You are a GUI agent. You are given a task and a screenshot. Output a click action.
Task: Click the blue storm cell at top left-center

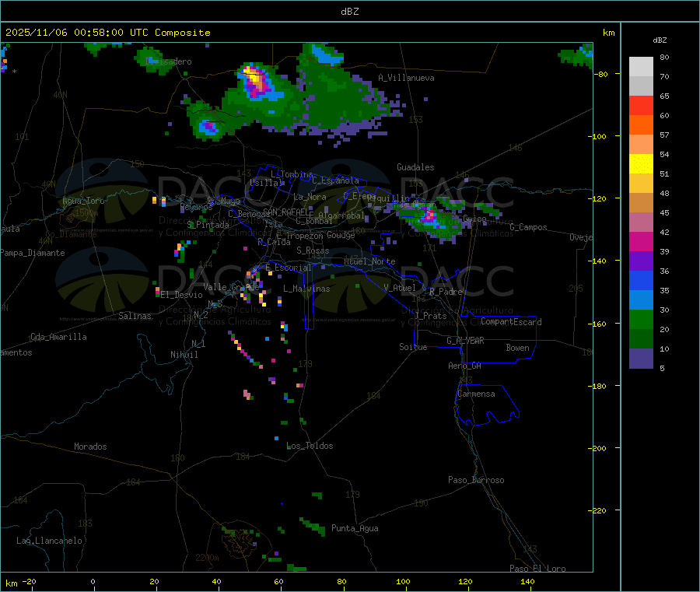[208, 127]
